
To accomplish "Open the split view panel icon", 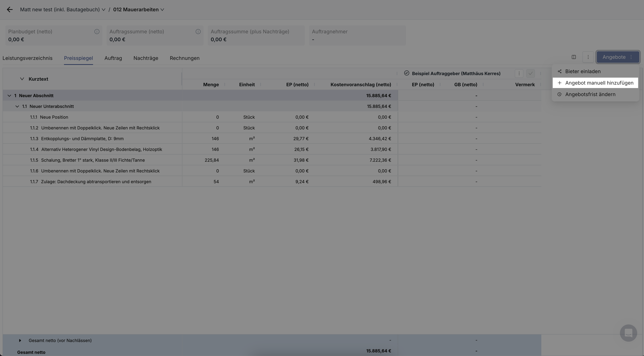I will pos(574,57).
